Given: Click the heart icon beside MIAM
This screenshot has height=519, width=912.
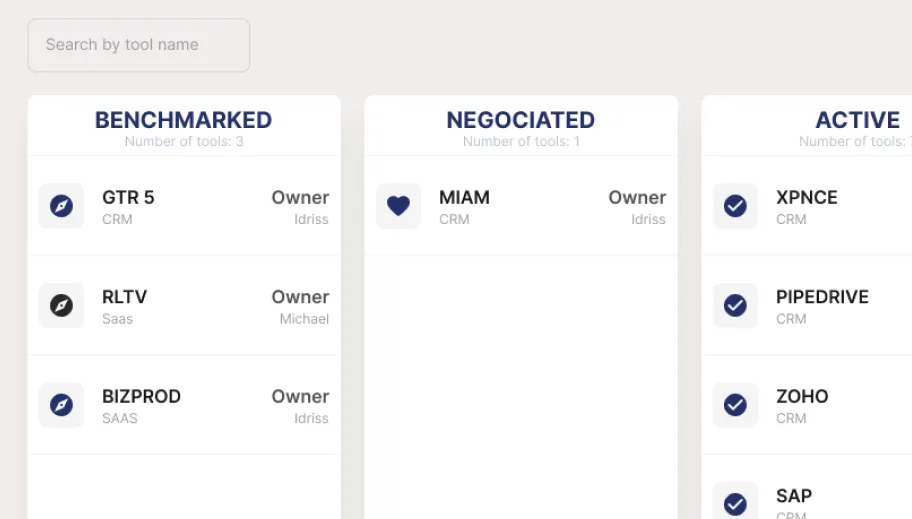Looking at the screenshot, I should click(398, 206).
